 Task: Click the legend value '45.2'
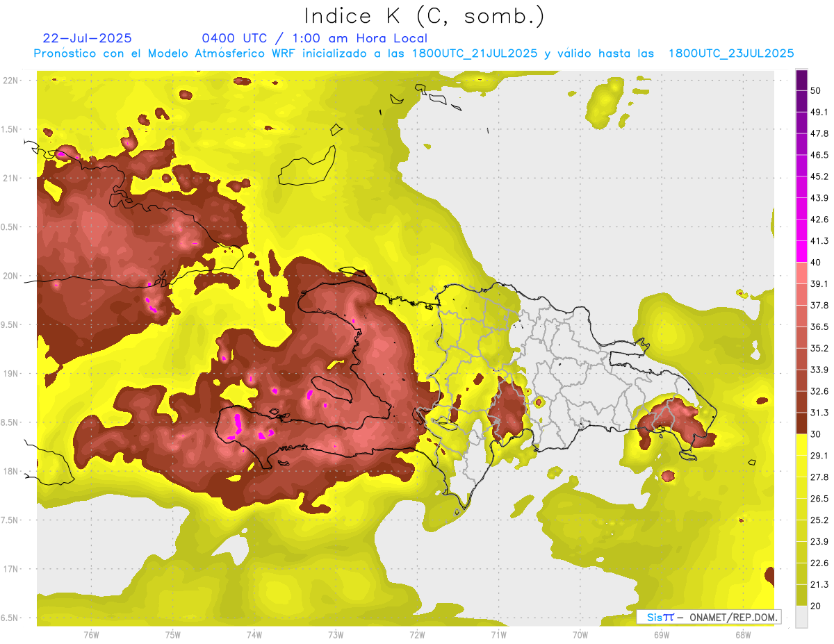819,176
